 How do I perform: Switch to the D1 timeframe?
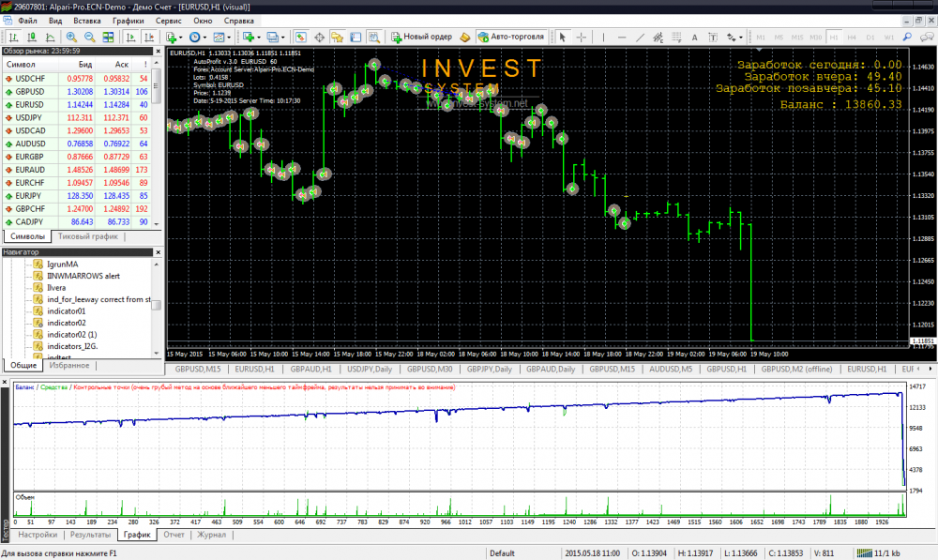point(870,38)
